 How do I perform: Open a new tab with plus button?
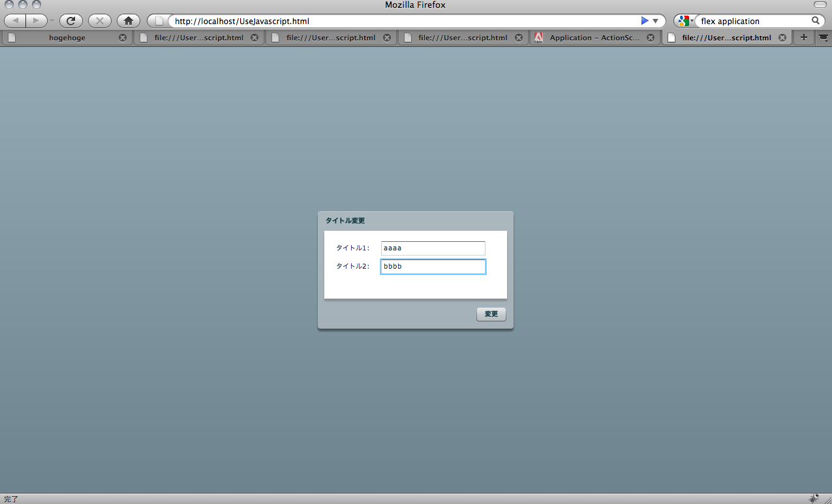click(x=803, y=38)
